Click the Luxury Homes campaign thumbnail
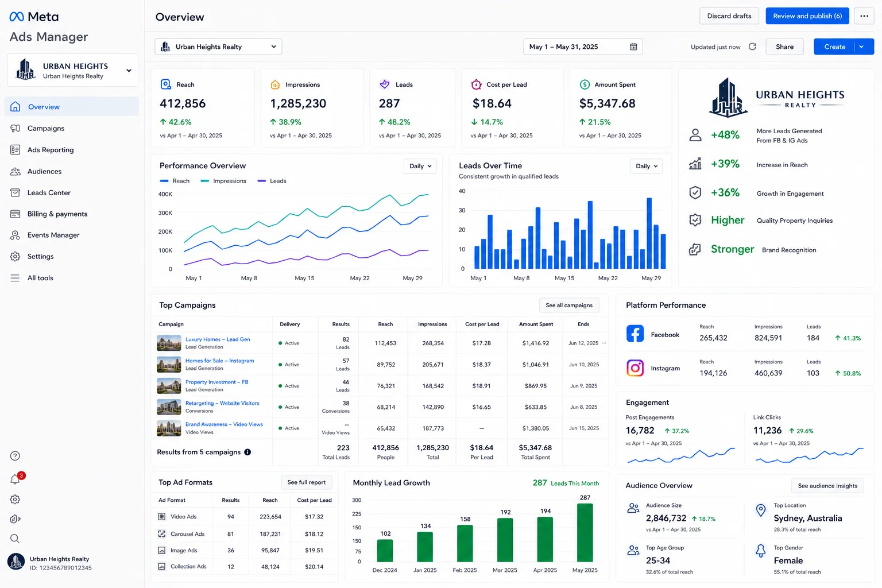 [x=169, y=343]
